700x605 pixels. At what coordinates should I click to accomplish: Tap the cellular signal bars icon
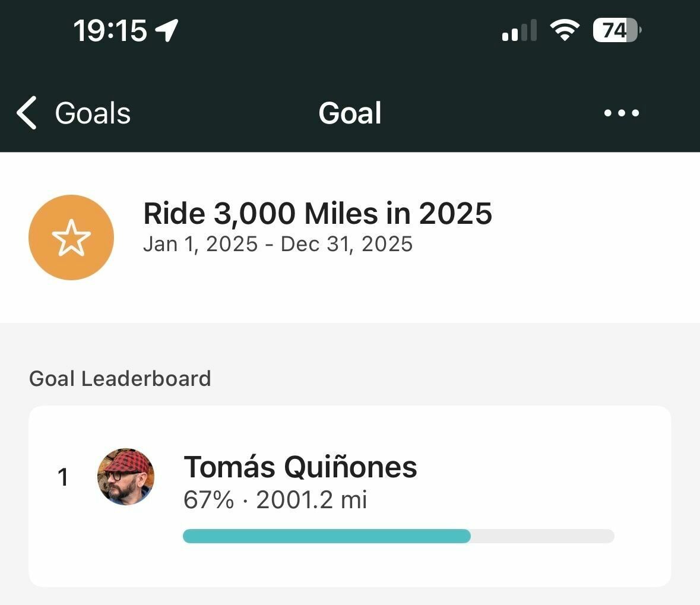click(x=519, y=31)
